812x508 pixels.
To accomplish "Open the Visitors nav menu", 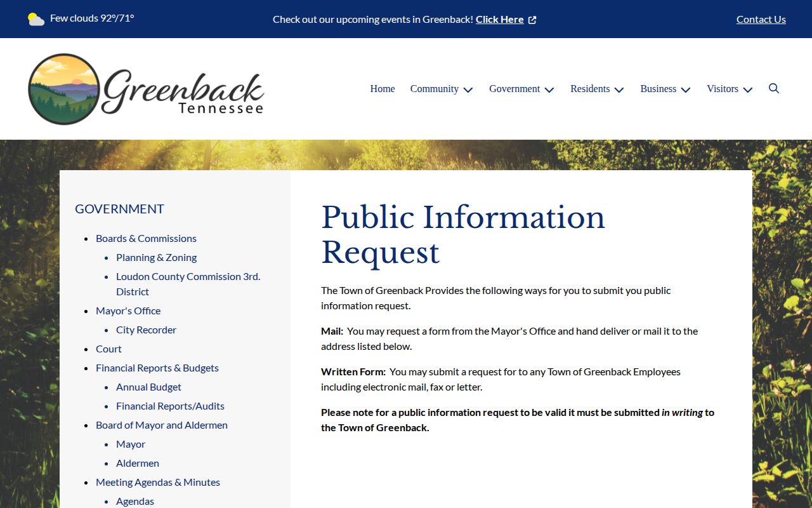I will click(x=723, y=89).
